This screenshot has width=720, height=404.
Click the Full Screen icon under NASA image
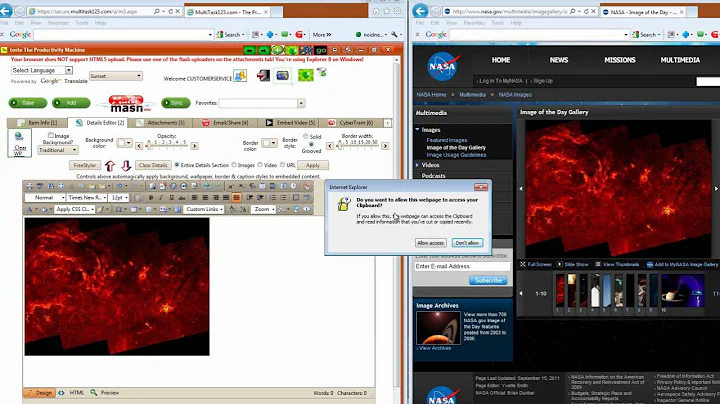[523, 264]
